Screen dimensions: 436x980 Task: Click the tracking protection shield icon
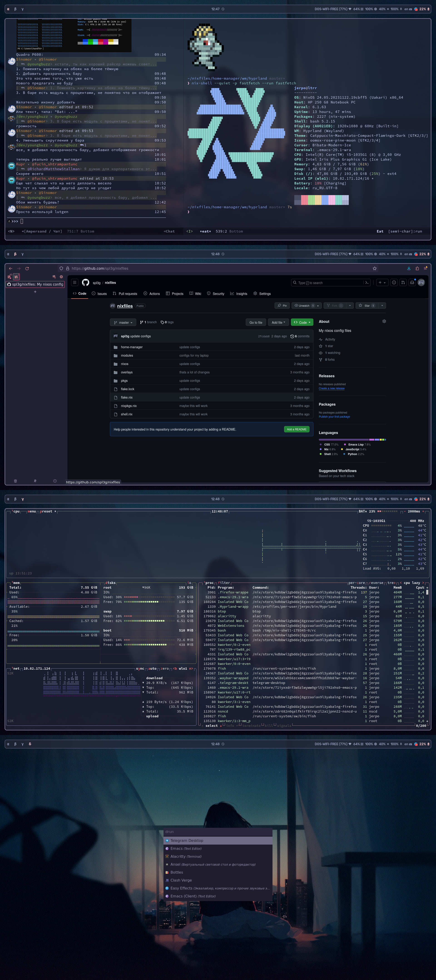pyautogui.click(x=61, y=269)
